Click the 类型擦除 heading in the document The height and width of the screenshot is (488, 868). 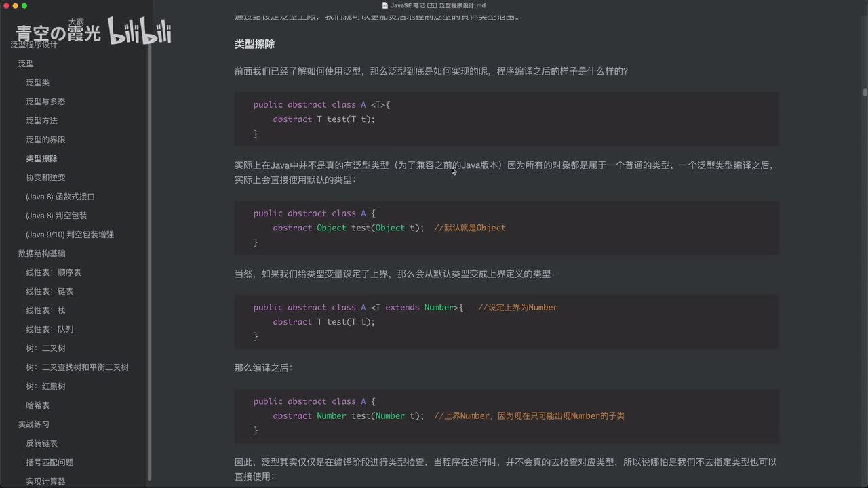pos(254,44)
